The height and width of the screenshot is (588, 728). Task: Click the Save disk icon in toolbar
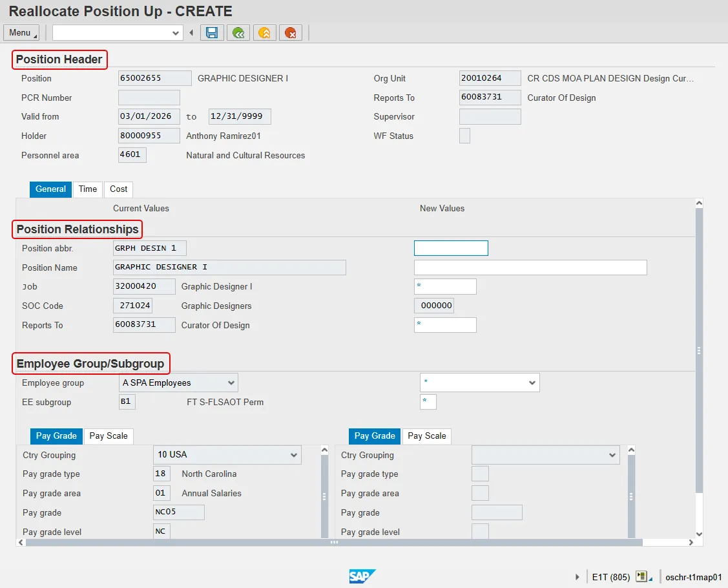pyautogui.click(x=212, y=33)
